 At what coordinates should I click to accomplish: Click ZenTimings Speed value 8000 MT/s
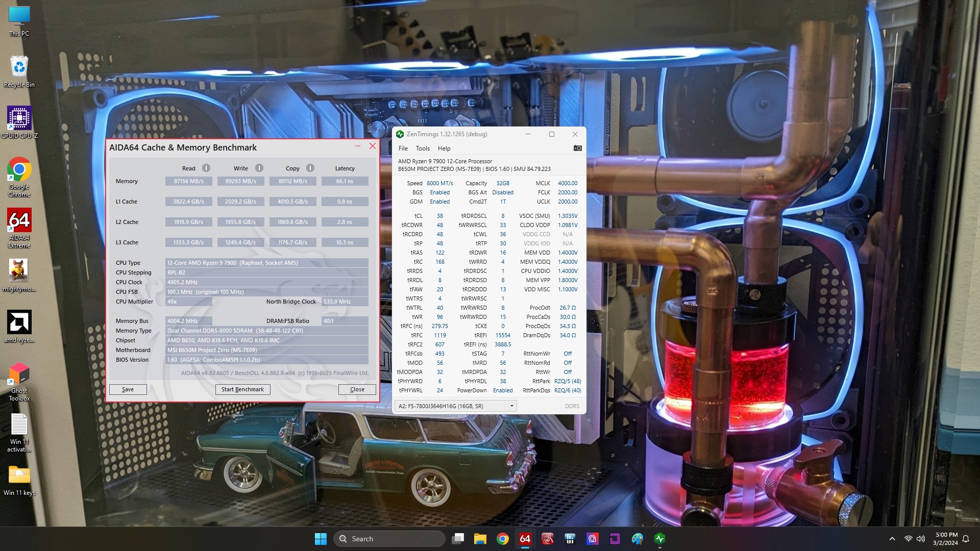[x=439, y=183]
